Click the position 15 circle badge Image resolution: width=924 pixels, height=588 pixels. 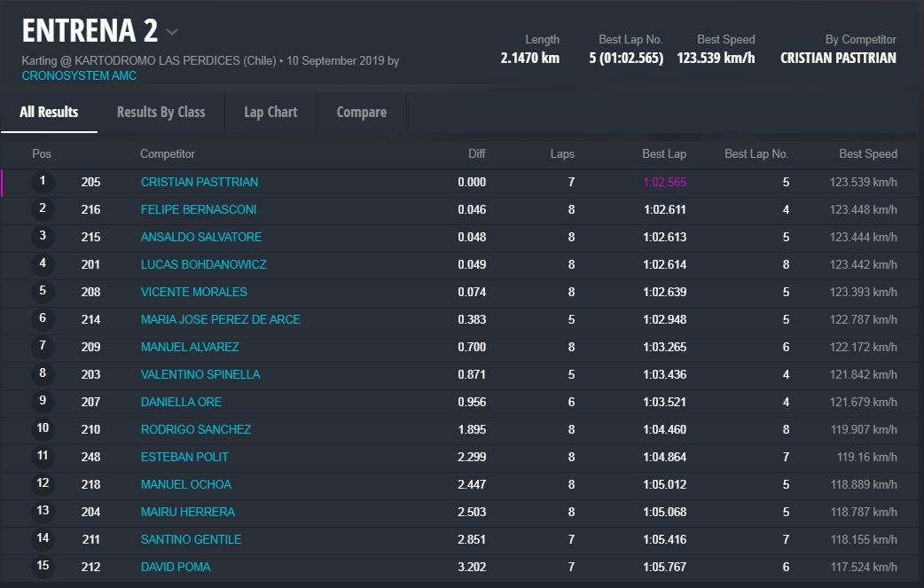[x=43, y=566]
